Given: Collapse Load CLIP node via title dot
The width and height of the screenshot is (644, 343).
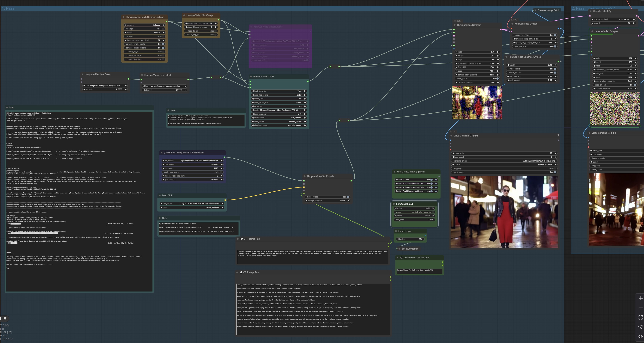Looking at the screenshot, I should pyautogui.click(x=159, y=196).
